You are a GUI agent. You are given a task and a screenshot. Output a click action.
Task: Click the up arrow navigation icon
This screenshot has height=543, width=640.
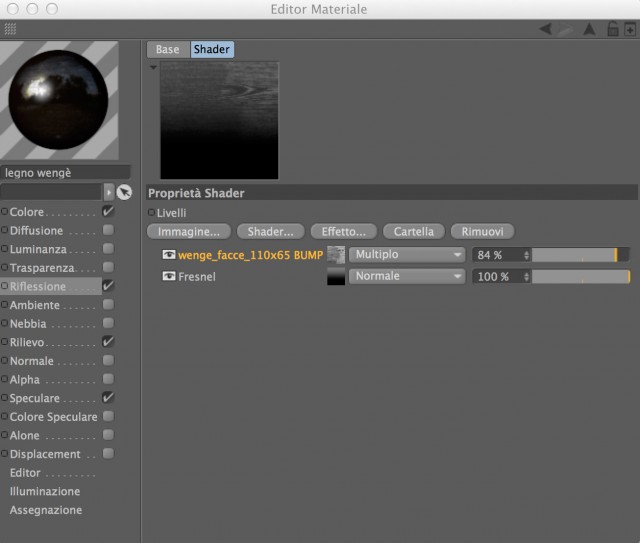(589, 29)
